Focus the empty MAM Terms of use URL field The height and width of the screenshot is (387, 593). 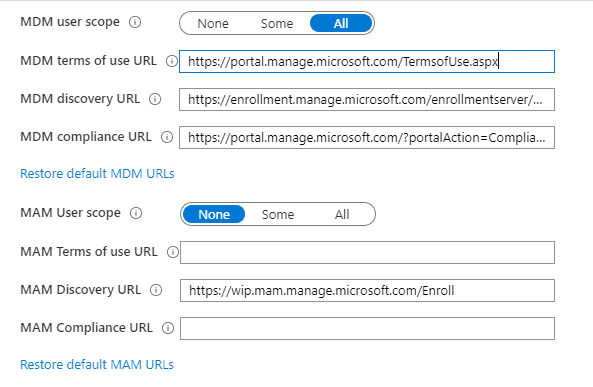(367, 252)
